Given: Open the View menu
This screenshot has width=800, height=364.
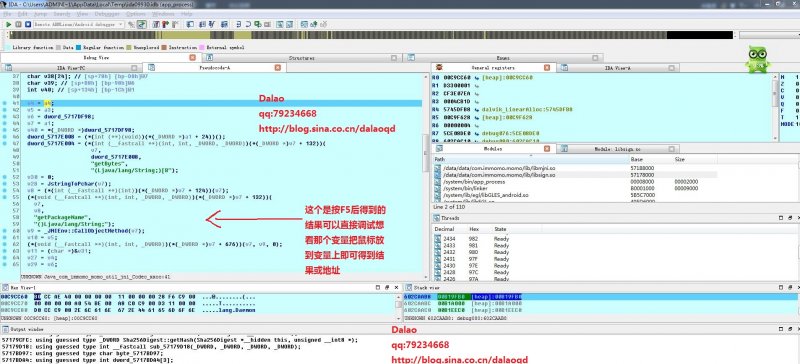Looking at the screenshot, I should pos(82,14).
